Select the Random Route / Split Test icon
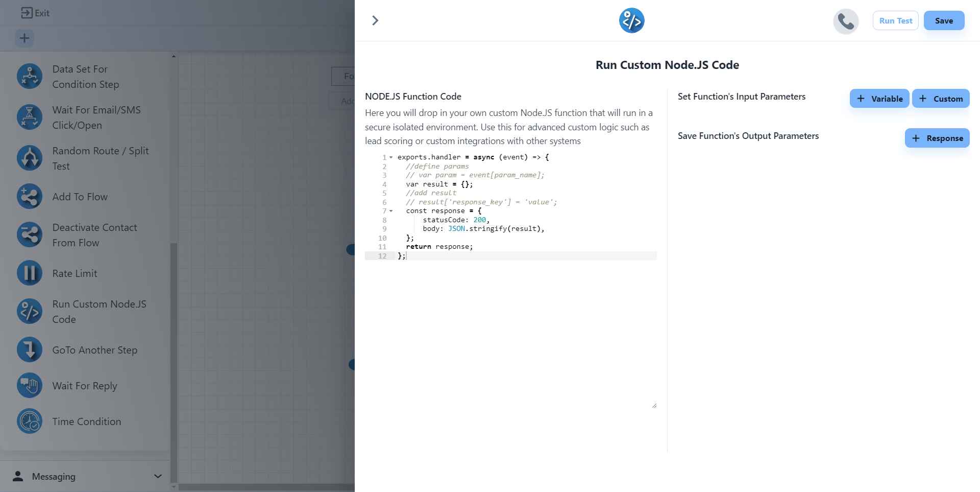980x492 pixels. click(30, 158)
